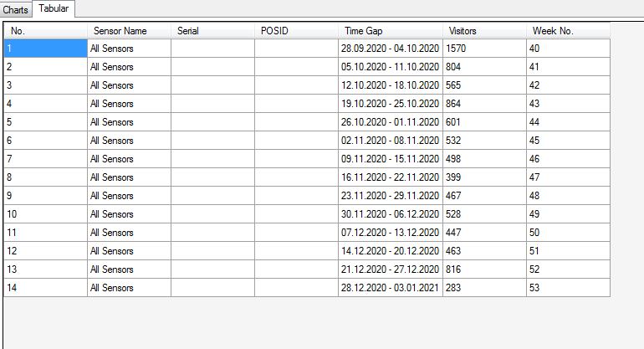This screenshot has width=644, height=349.
Task: Select the highlighted No. 1 cell
Action: [45, 49]
